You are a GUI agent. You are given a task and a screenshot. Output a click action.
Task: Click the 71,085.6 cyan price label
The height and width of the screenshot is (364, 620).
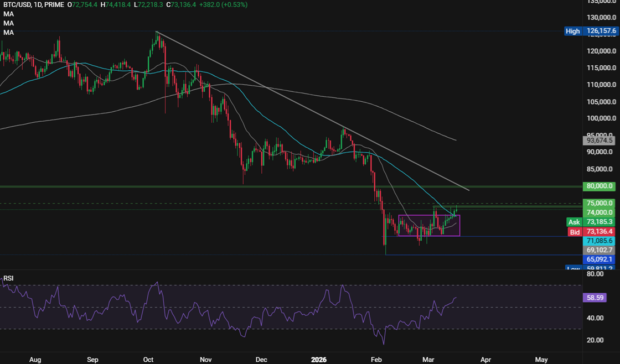click(599, 241)
